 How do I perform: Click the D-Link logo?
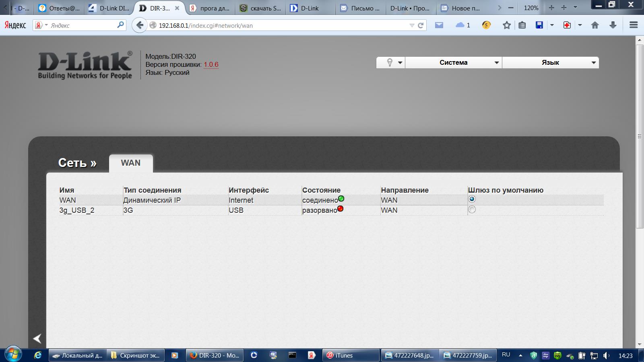click(85, 65)
